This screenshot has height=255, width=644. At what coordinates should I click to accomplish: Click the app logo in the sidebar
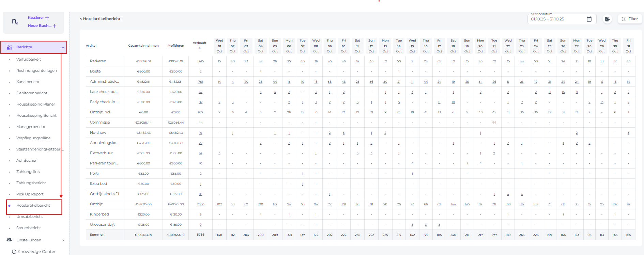(x=15, y=22)
